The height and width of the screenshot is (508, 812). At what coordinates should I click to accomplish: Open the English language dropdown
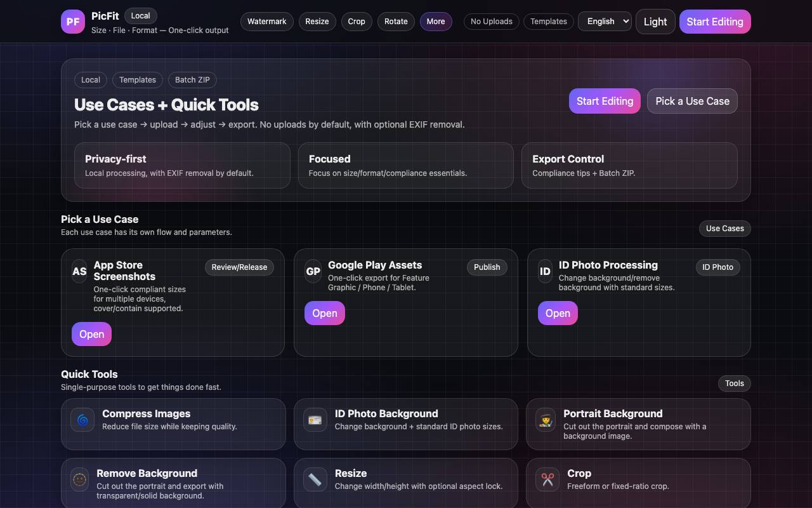[x=605, y=22]
